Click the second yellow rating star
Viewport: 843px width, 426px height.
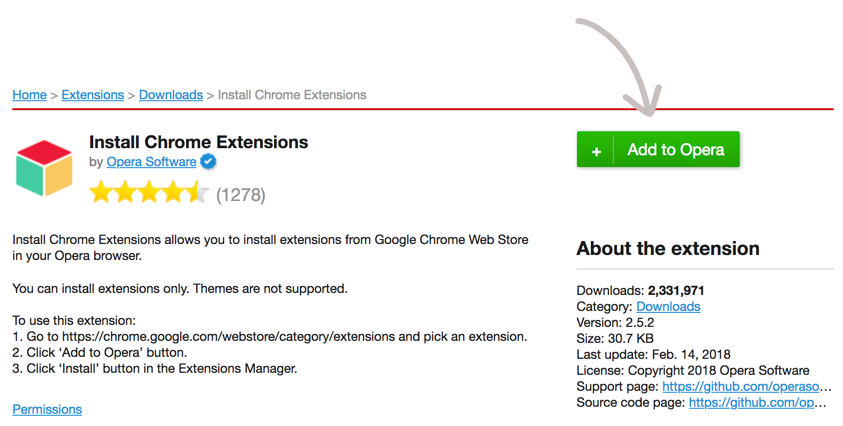125,194
